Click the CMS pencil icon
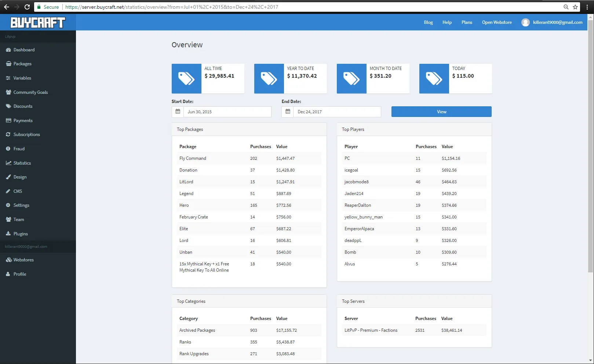 (x=8, y=191)
